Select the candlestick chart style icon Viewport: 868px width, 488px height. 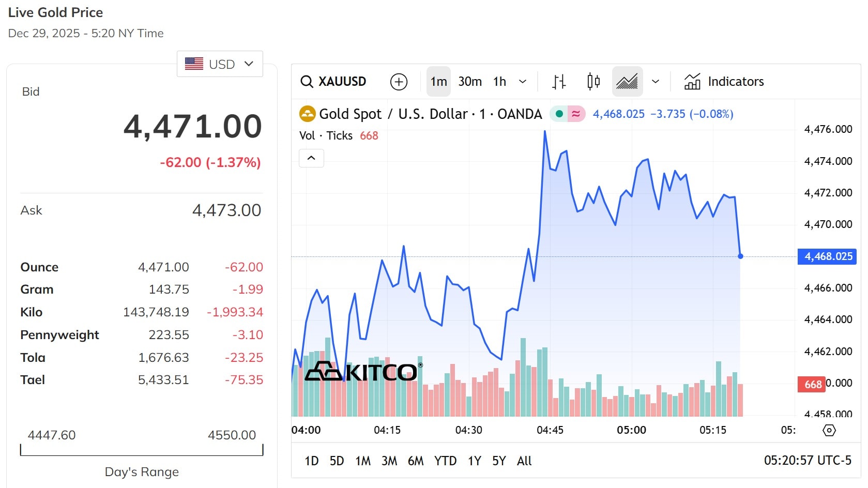click(x=593, y=82)
